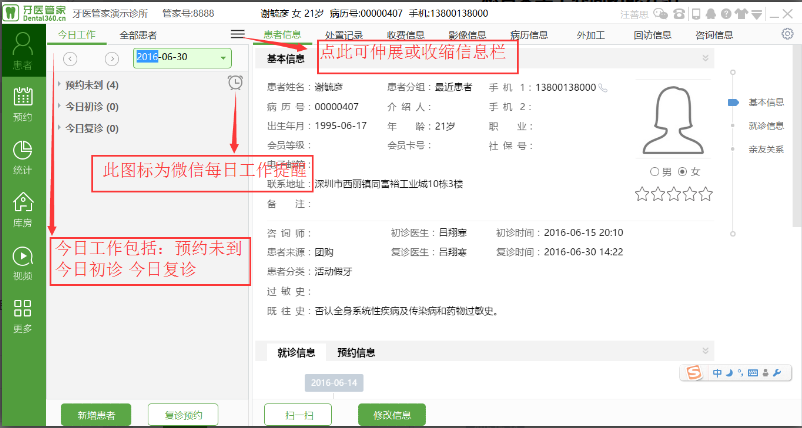The height and width of the screenshot is (428, 802).
Task: Open settings with the gear icon
Action: tap(787, 34)
